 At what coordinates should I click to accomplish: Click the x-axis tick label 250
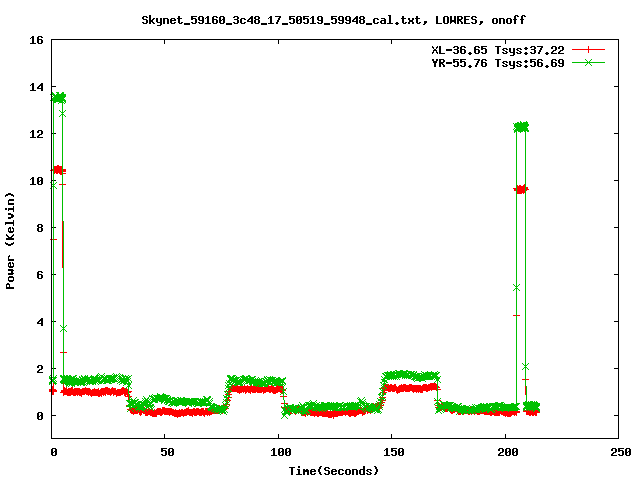click(x=621, y=452)
